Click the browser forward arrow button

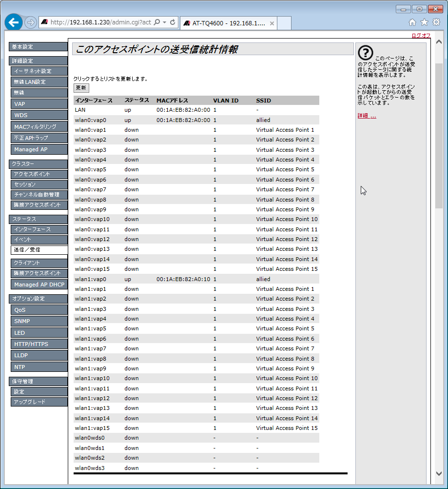click(30, 22)
